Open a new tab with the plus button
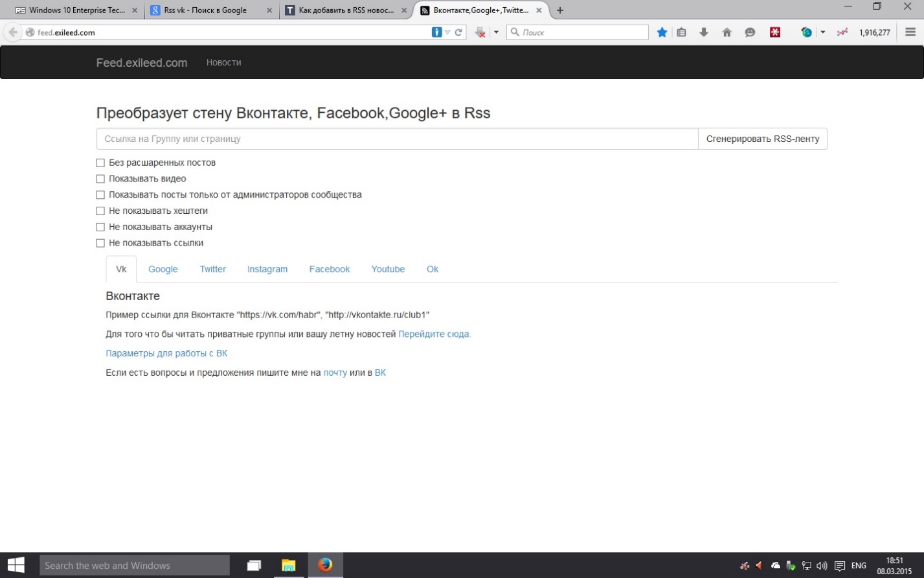The image size is (924, 578). coord(560,10)
